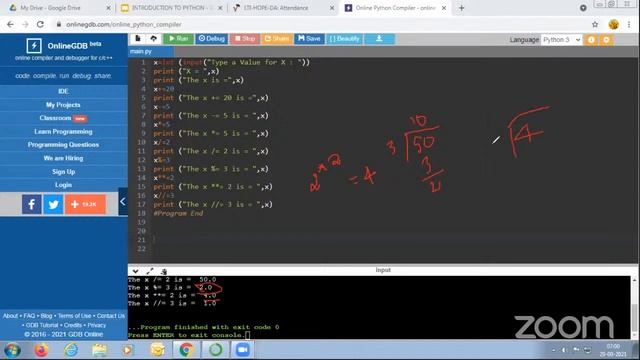Reload the page

(x=40, y=24)
